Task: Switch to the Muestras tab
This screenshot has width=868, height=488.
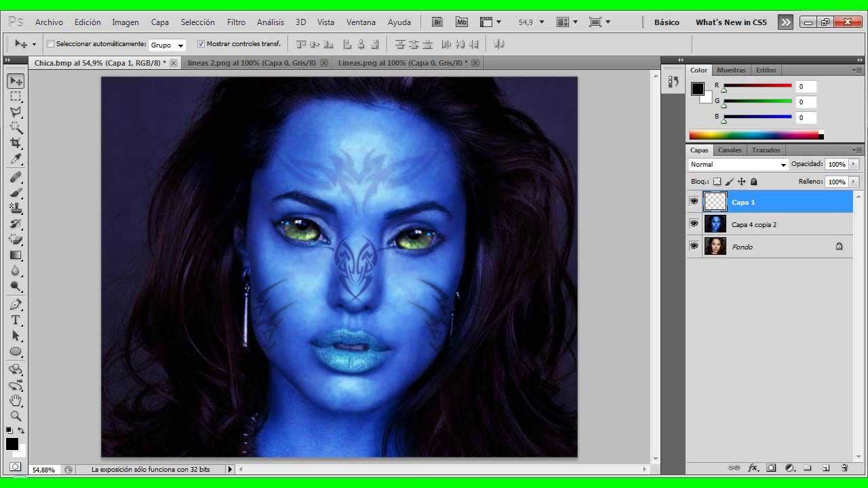Action: click(x=731, y=70)
